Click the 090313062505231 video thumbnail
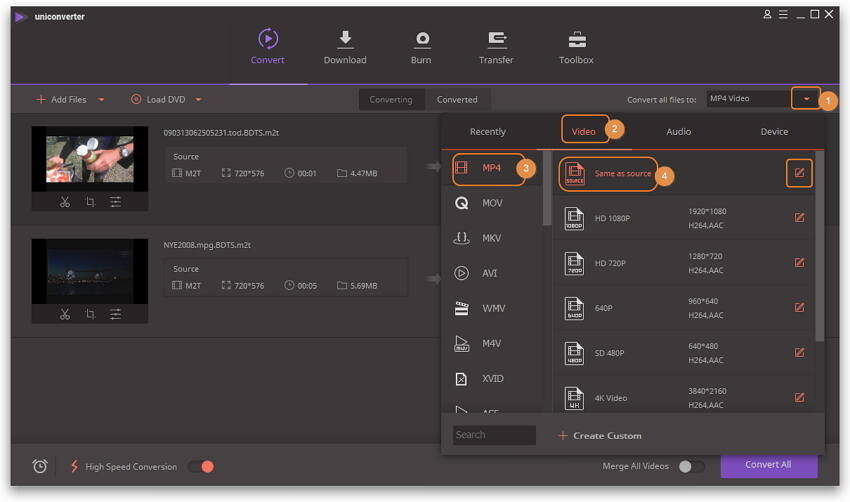 pyautogui.click(x=89, y=159)
